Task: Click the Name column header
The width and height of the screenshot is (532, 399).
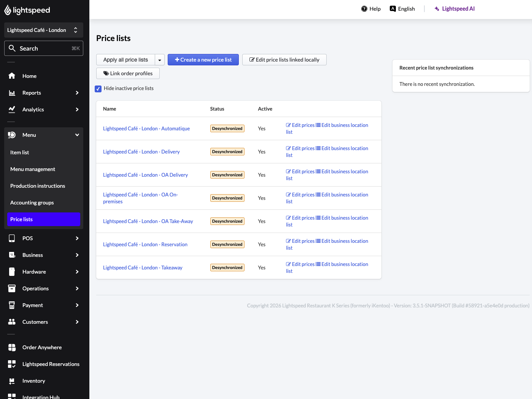Action: pyautogui.click(x=110, y=109)
